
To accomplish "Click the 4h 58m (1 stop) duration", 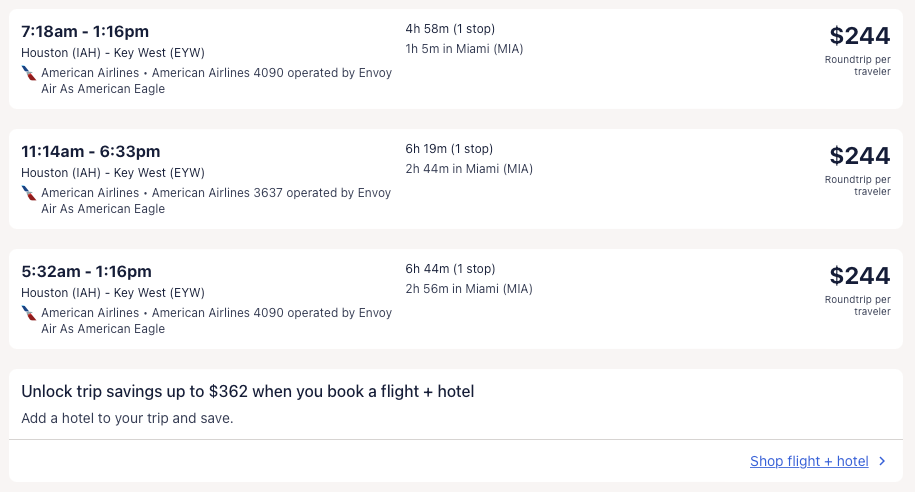I will (450, 29).
